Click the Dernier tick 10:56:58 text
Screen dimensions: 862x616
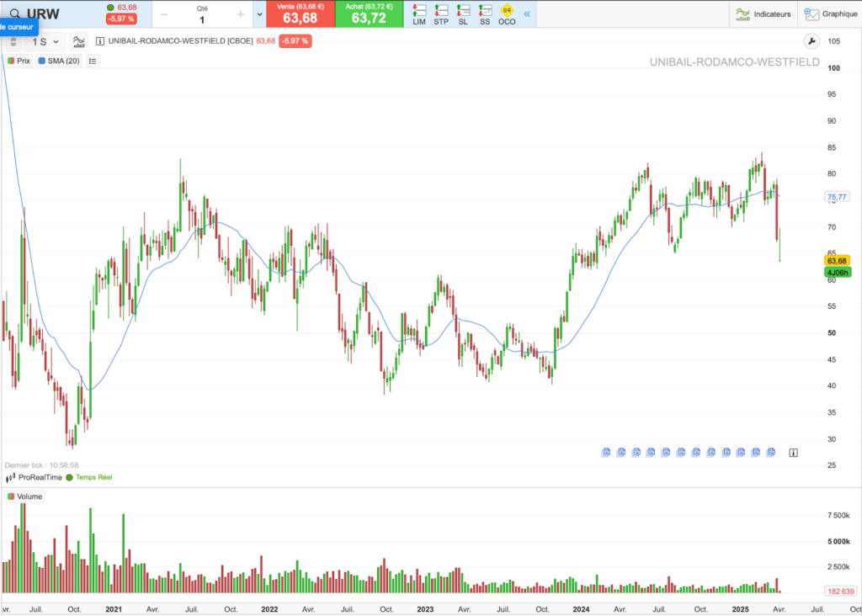42,465
